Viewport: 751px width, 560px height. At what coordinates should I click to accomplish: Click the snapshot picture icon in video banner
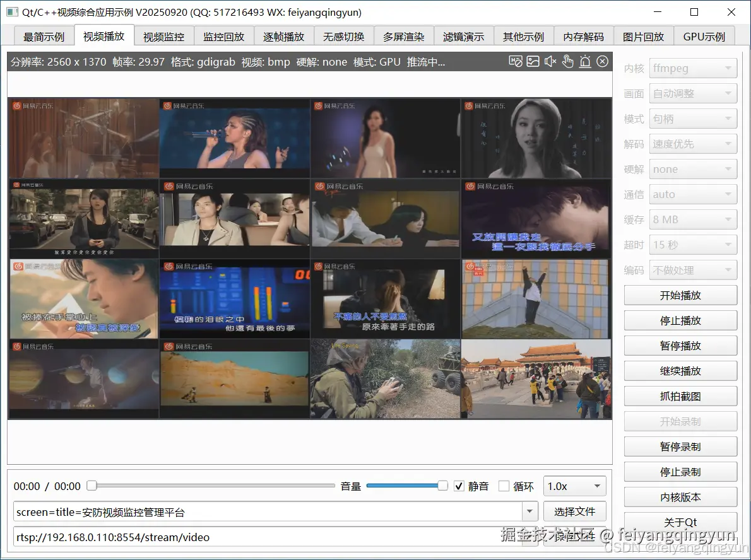[533, 61]
